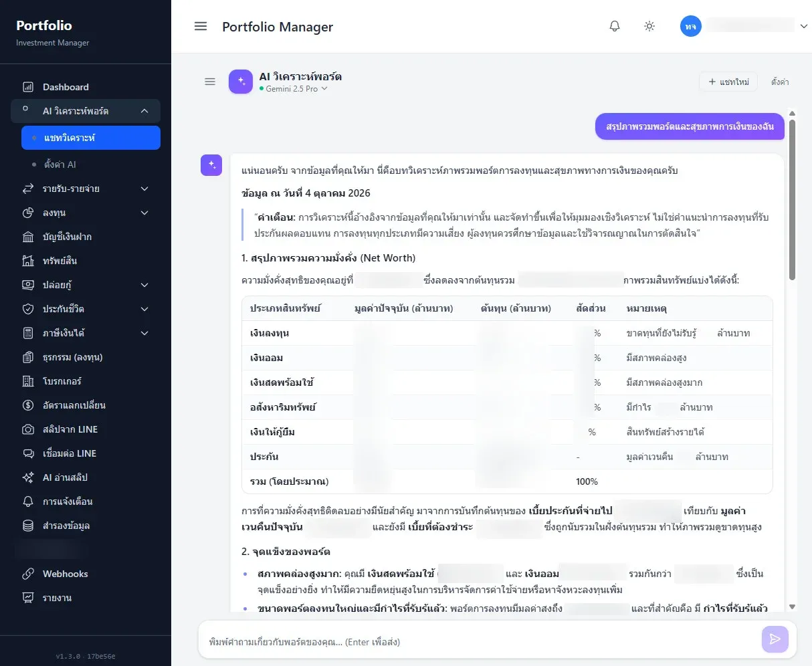
Task: Click the โบรกเกอร์ office building icon
Action: tap(28, 381)
